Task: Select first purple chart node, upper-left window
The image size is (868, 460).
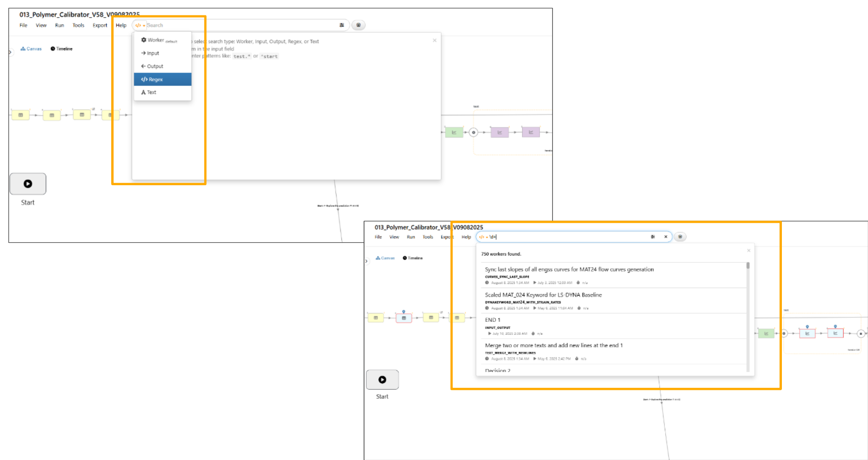Action: (x=499, y=133)
